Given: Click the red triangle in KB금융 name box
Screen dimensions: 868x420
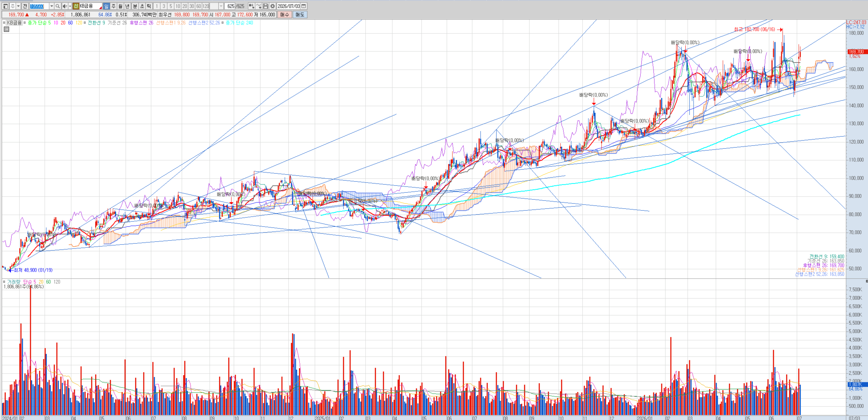Looking at the screenshot, I should pos(100,7).
